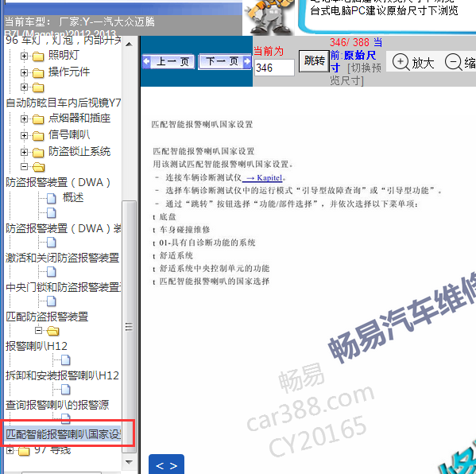Focus the page number field showing 346

pyautogui.click(x=274, y=68)
